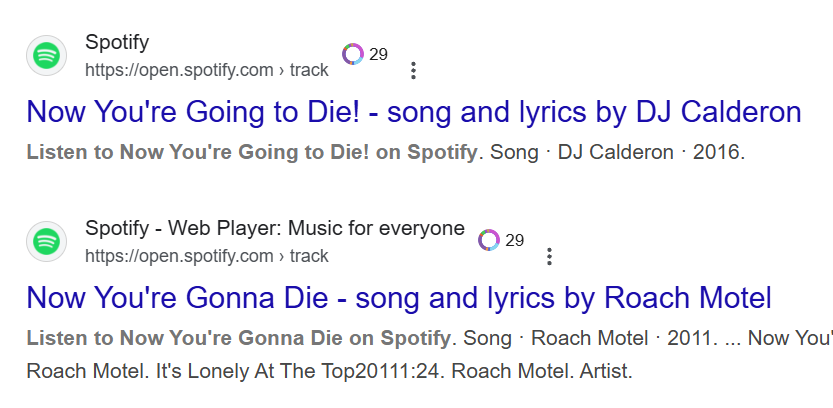
Task: Open three-dot options for Roach Motel result
Action: click(x=549, y=257)
